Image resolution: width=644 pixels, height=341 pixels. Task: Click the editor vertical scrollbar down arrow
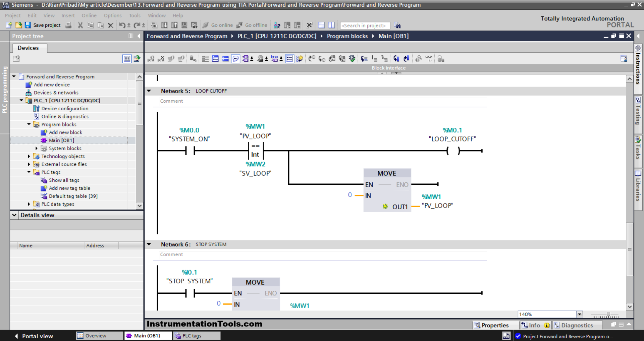point(630,306)
